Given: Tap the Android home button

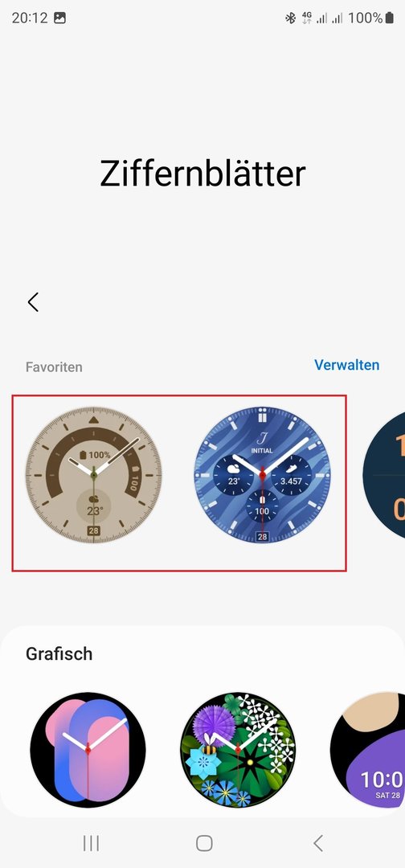Looking at the screenshot, I should point(204,843).
